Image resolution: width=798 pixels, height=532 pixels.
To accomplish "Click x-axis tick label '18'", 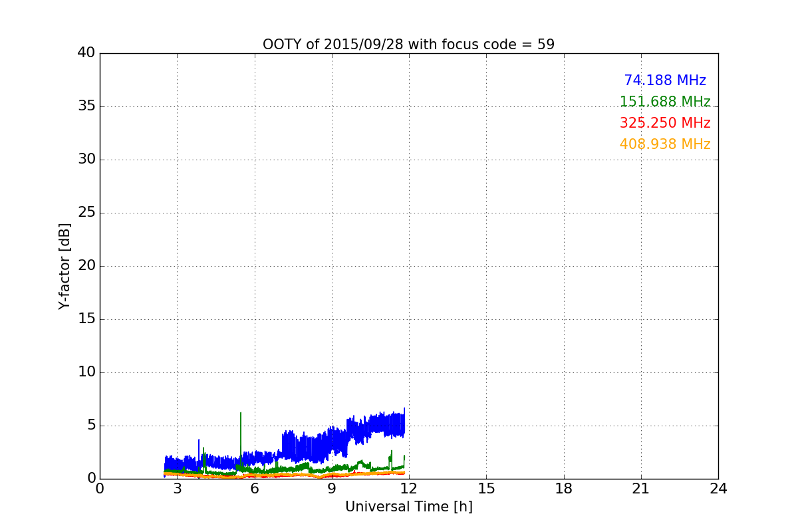I will pos(564,489).
